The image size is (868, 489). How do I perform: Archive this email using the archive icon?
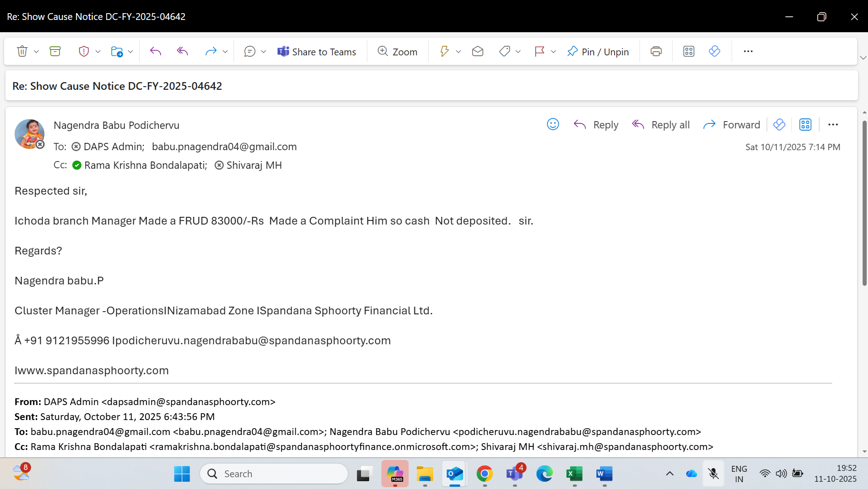click(x=55, y=51)
